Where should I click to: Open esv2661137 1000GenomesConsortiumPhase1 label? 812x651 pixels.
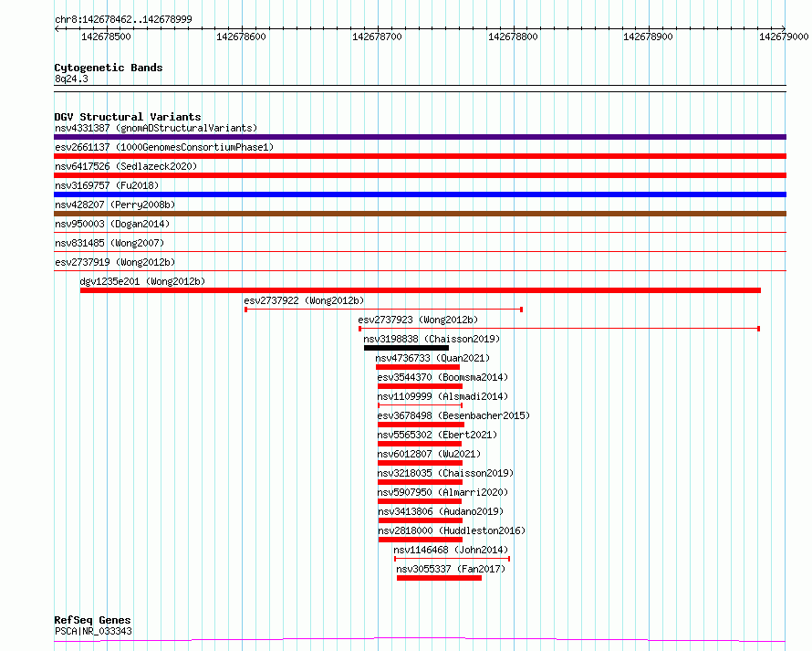164,147
